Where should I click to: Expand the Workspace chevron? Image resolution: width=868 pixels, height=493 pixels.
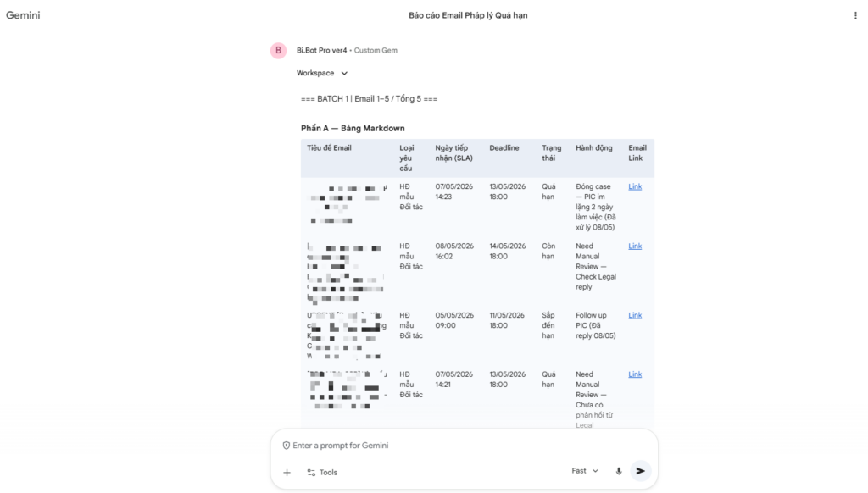[344, 73]
